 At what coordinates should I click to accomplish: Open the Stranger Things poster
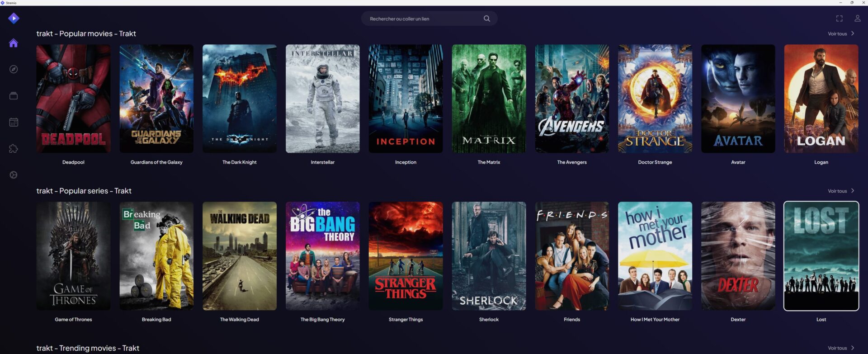pyautogui.click(x=406, y=256)
